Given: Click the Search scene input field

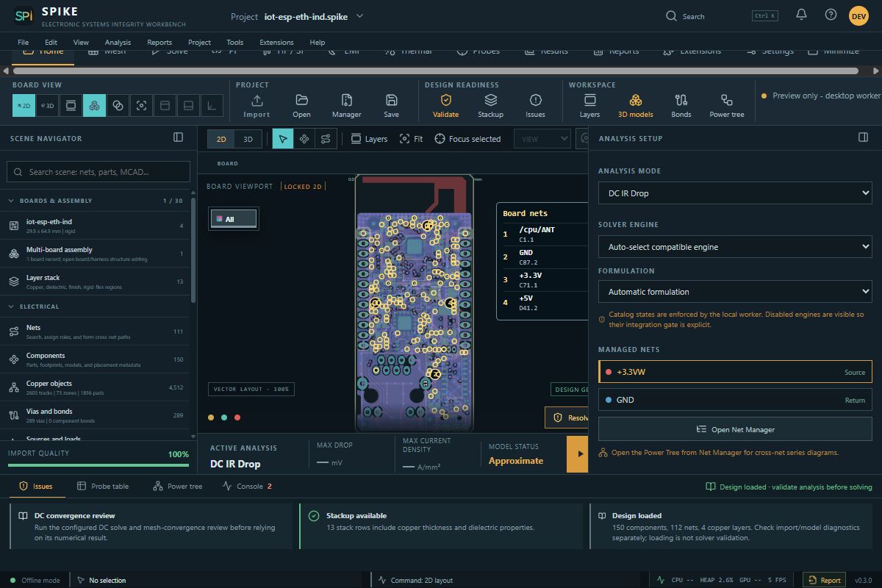Looking at the screenshot, I should click(x=98, y=172).
